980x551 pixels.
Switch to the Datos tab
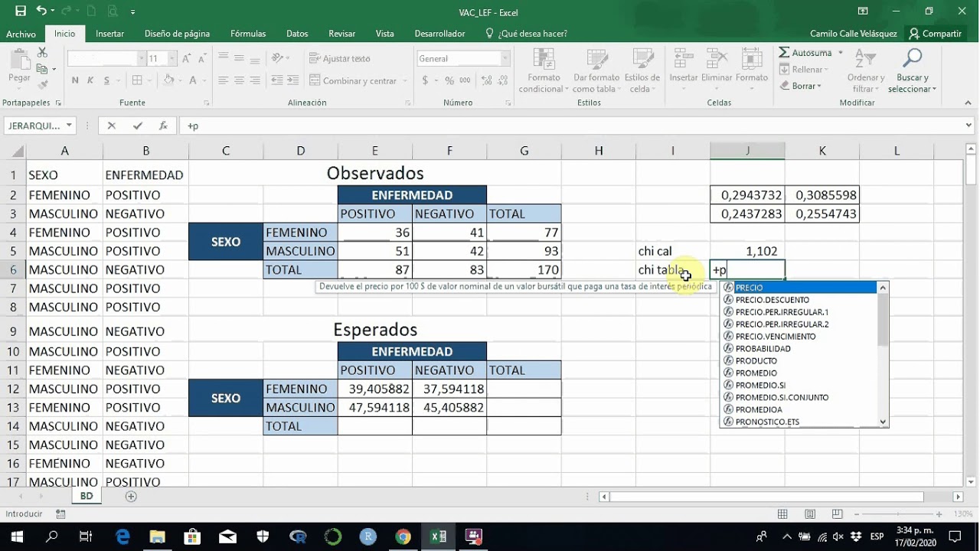[297, 34]
